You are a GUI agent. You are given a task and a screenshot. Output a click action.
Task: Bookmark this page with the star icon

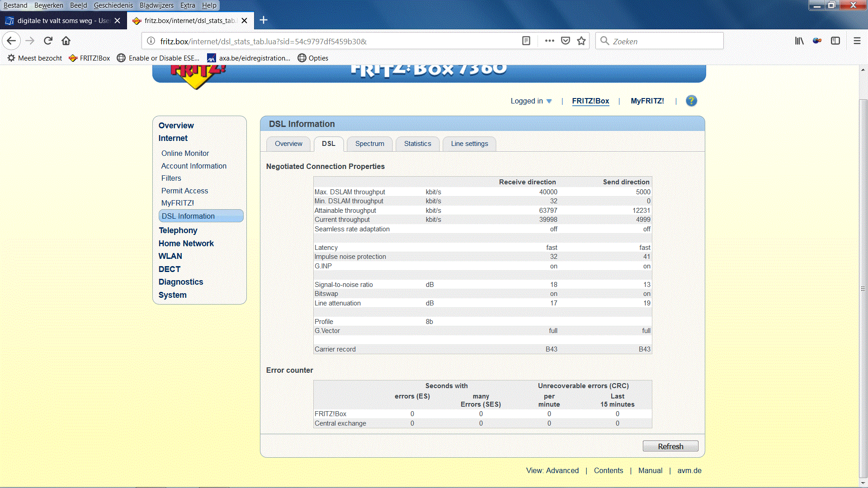581,41
